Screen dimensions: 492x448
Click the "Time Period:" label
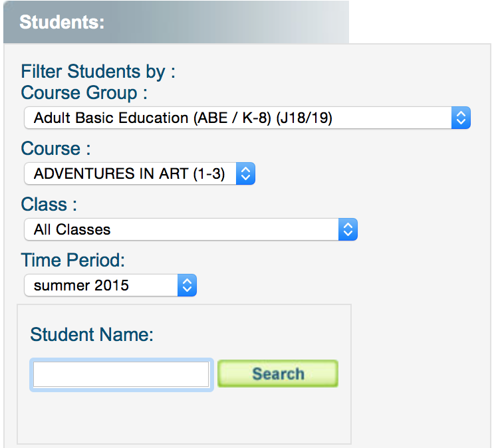(x=73, y=259)
